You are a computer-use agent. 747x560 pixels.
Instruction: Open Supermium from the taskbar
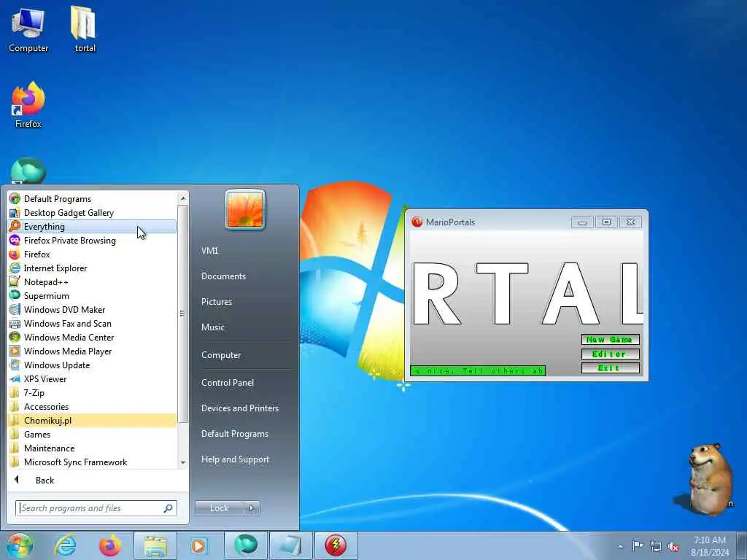(x=245, y=545)
